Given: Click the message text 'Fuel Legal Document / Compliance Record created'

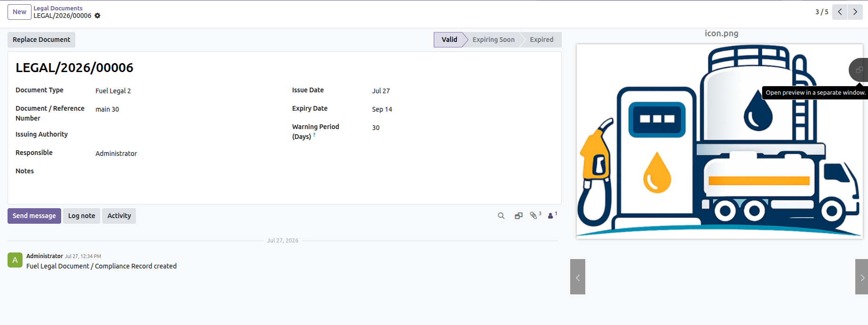Looking at the screenshot, I should [x=102, y=266].
